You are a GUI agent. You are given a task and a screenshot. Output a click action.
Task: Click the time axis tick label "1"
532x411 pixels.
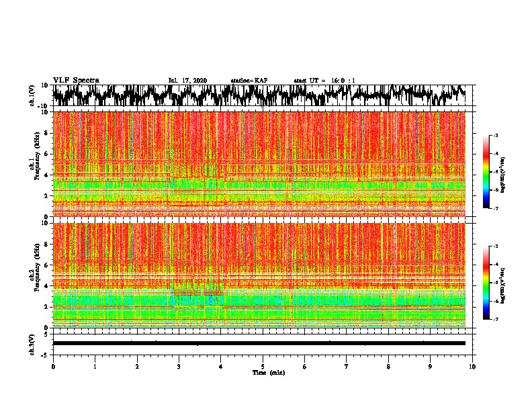pos(95,367)
